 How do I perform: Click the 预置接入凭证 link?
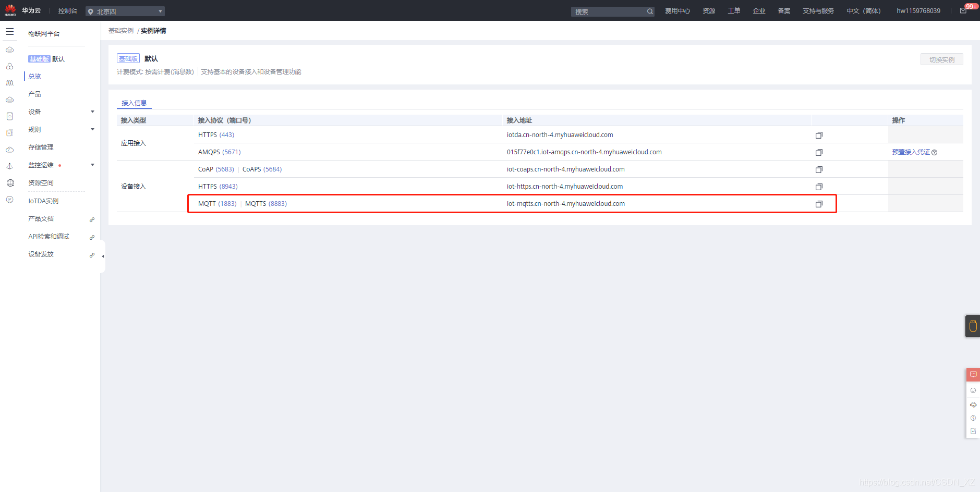pos(911,152)
